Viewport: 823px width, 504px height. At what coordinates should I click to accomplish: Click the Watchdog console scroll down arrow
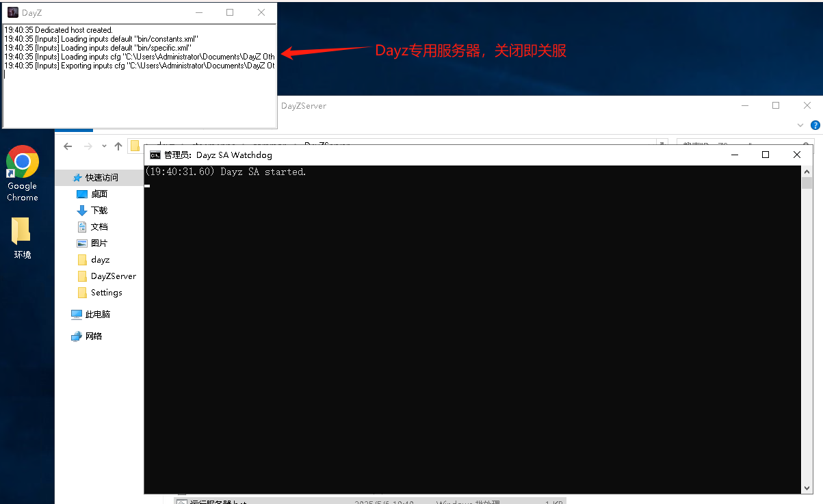(x=807, y=488)
